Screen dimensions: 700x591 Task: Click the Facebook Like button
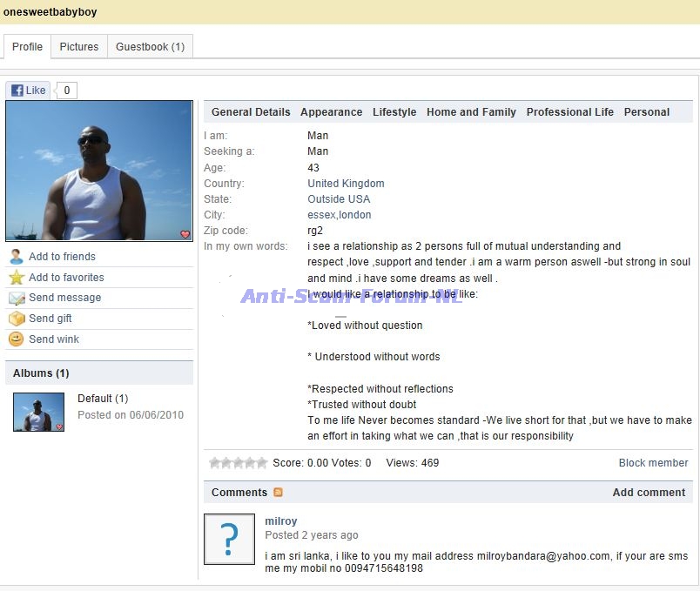(28, 91)
